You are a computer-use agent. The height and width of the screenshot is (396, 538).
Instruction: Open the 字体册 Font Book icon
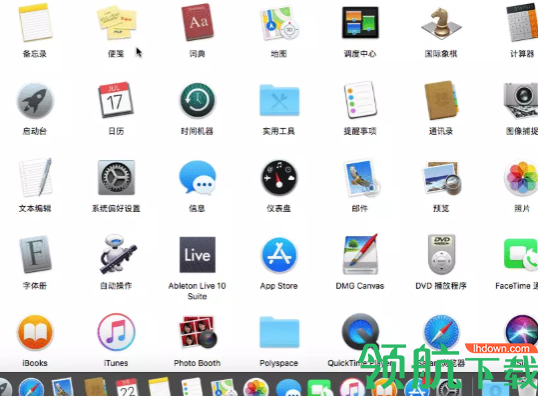pos(35,255)
